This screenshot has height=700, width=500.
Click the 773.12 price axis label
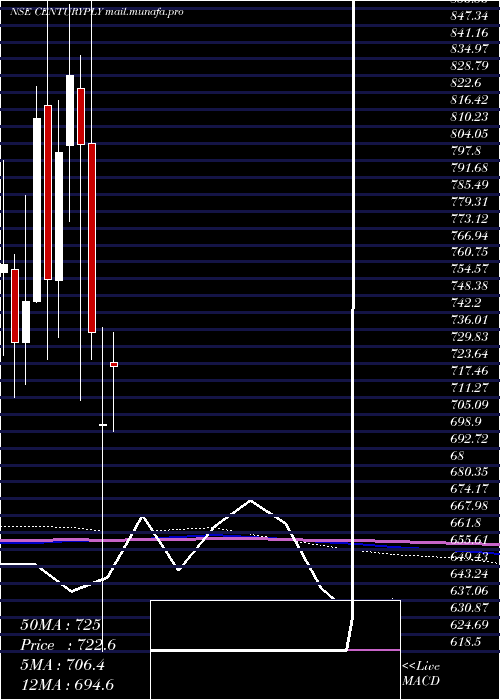[x=469, y=218]
